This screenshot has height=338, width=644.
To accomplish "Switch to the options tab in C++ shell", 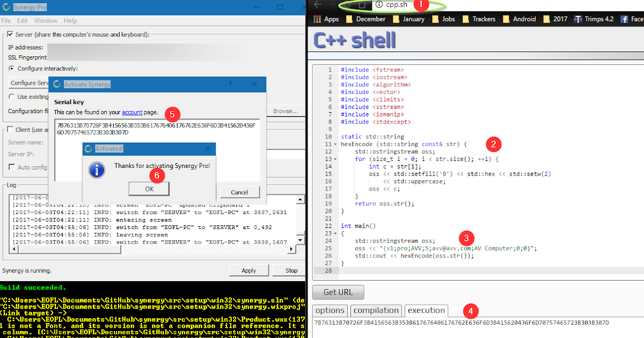I will [x=330, y=310].
